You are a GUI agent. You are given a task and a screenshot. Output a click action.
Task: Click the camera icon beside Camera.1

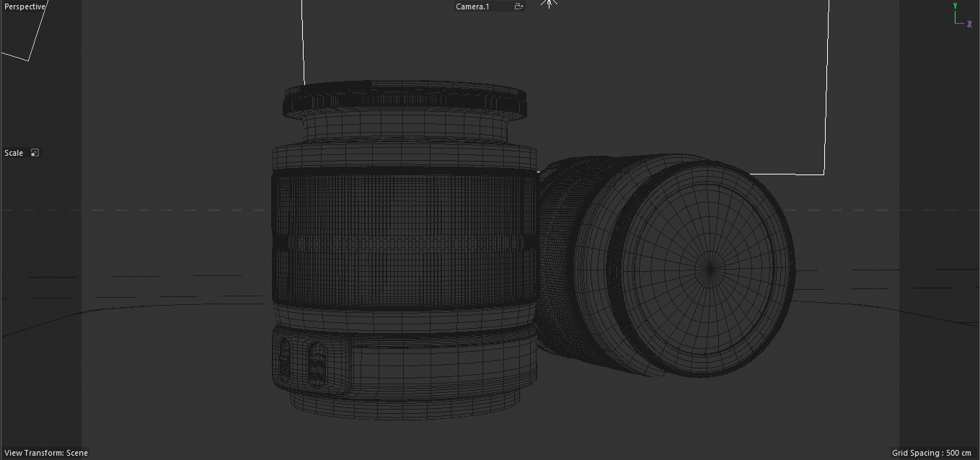[x=518, y=6]
